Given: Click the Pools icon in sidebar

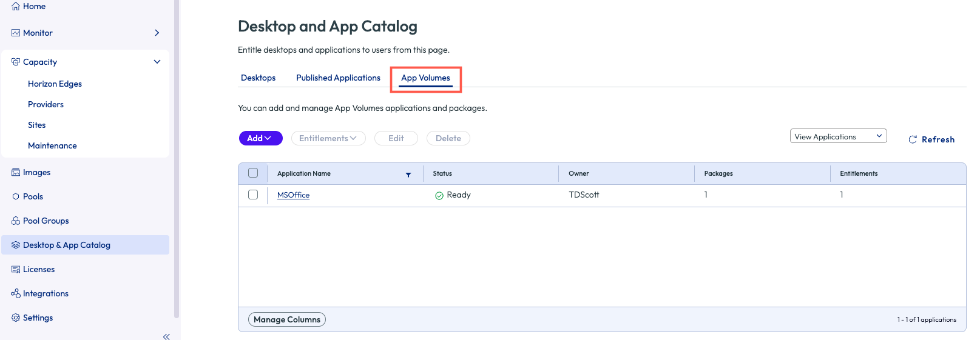Looking at the screenshot, I should pos(16,196).
